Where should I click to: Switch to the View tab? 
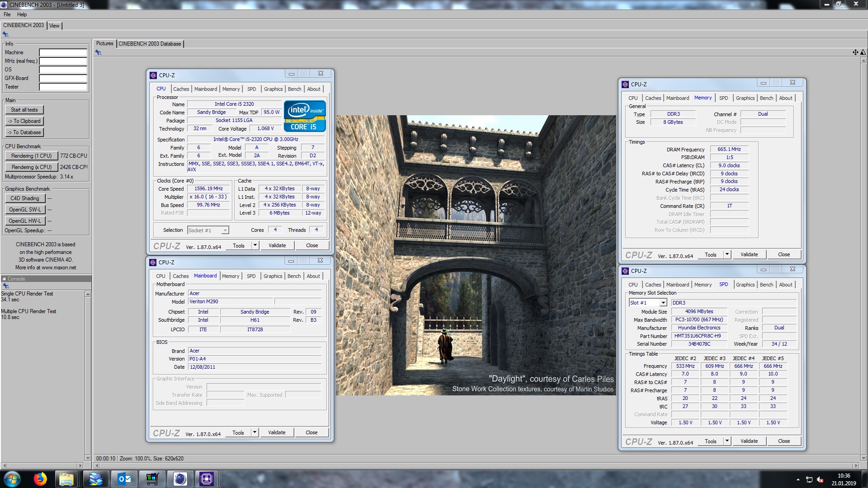54,26
